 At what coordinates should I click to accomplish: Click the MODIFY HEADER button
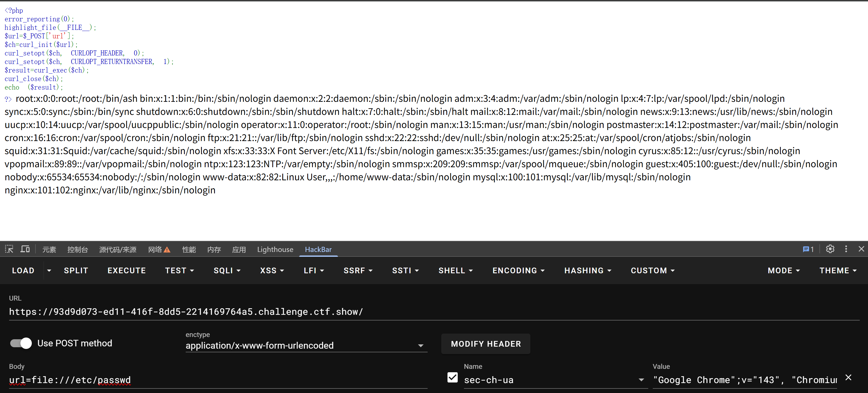(486, 344)
